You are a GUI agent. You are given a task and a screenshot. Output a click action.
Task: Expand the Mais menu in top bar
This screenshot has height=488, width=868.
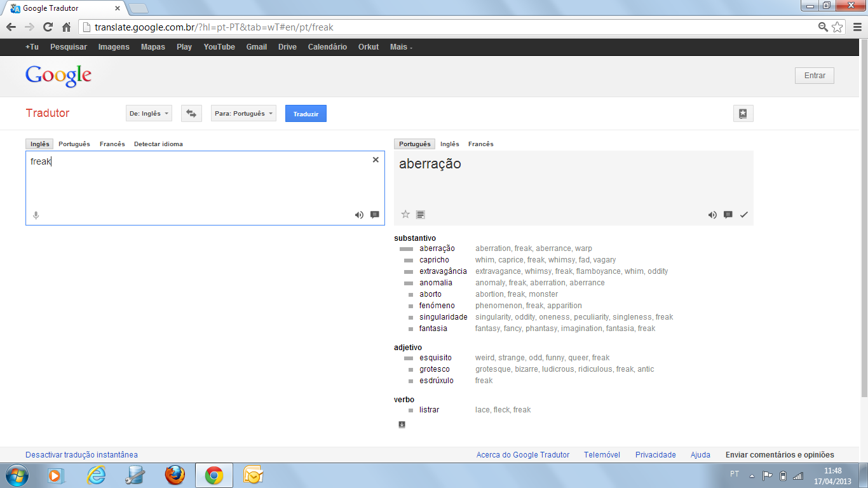[401, 47]
